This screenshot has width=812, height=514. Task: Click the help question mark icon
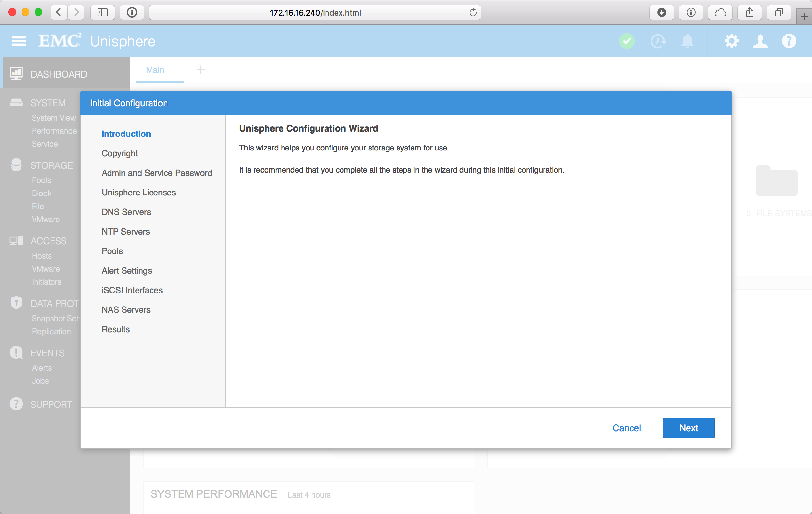click(x=789, y=41)
